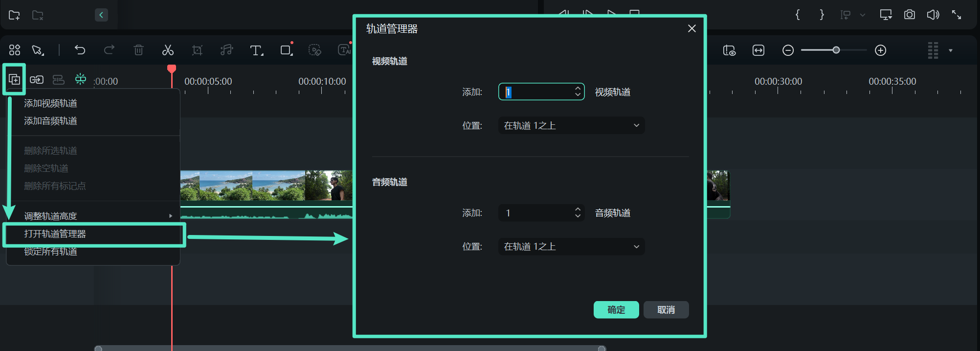The width and height of the screenshot is (980, 351).
Task: Toggle the green timeline snapping icon
Action: coord(81,79)
